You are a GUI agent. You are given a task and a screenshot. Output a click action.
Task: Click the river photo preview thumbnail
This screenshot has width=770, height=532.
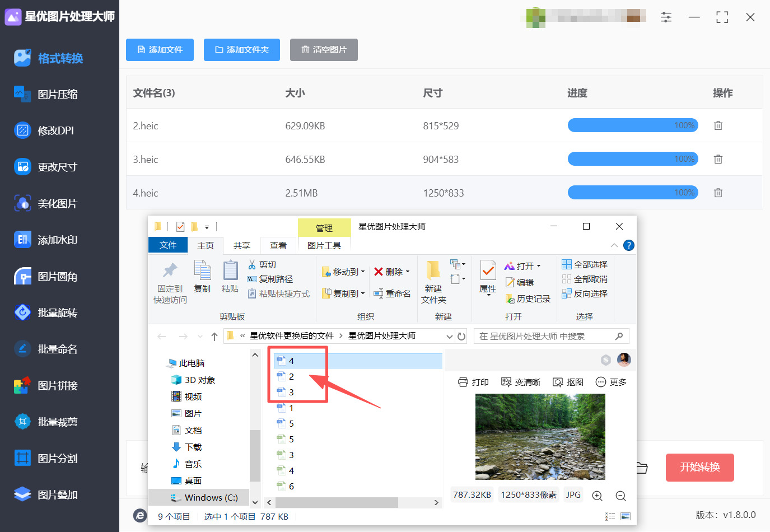pyautogui.click(x=540, y=437)
